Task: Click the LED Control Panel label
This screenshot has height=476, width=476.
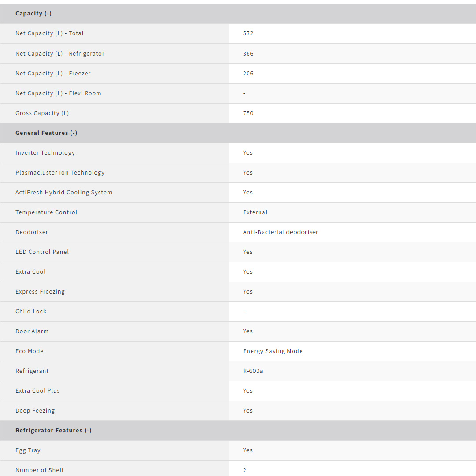Action: (x=42, y=252)
